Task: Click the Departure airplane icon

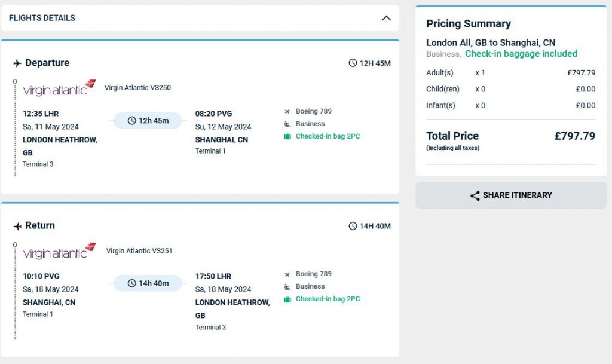Action: pyautogui.click(x=17, y=63)
